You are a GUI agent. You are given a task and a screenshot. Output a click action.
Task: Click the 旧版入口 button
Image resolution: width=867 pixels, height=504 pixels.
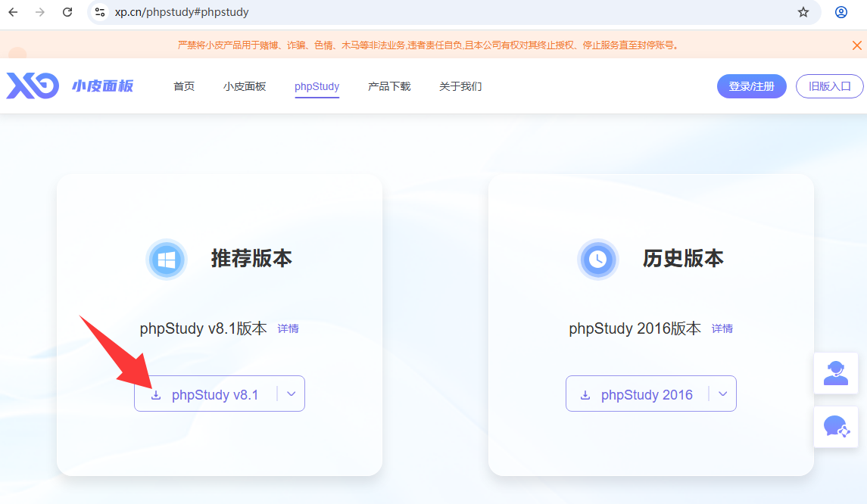pyautogui.click(x=829, y=86)
